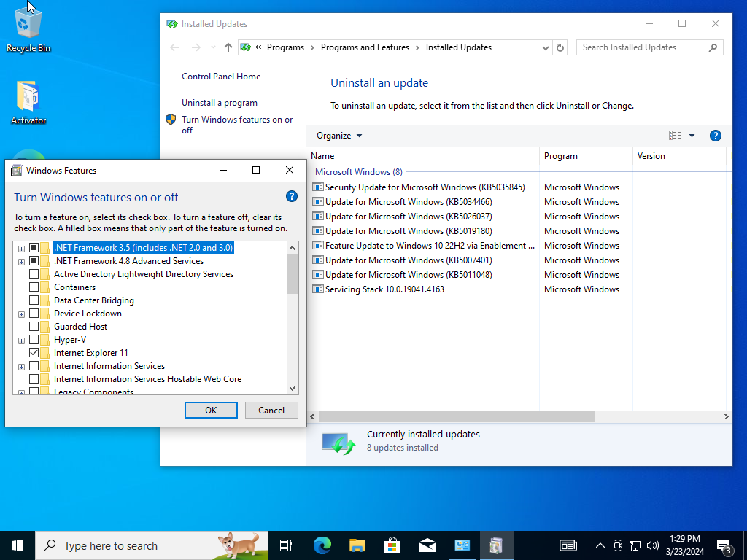Enable the Guarded Host feature

[x=34, y=326]
